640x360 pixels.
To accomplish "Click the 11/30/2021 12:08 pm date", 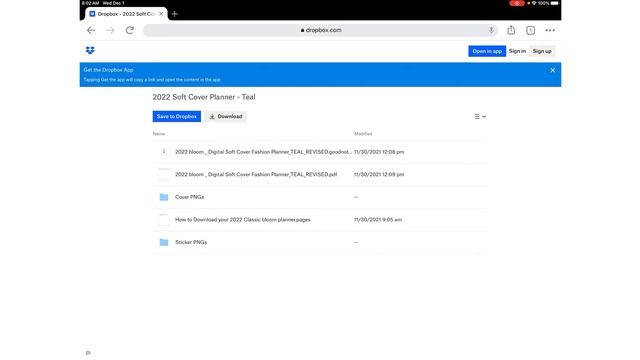I will pyautogui.click(x=379, y=152).
